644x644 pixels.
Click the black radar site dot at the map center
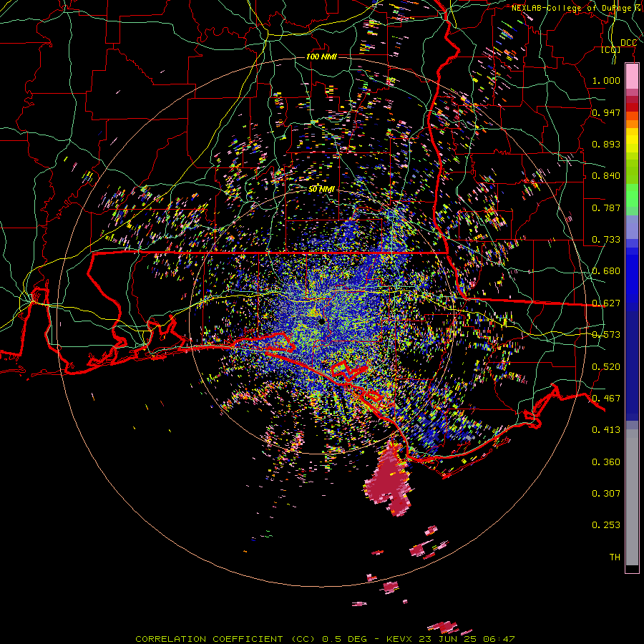click(x=321, y=321)
